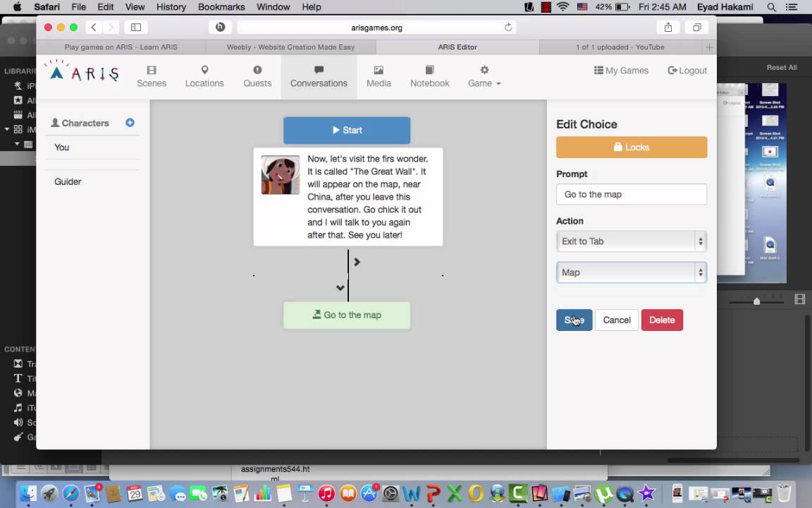
Task: Open the Safari menu
Action: pyautogui.click(x=47, y=7)
